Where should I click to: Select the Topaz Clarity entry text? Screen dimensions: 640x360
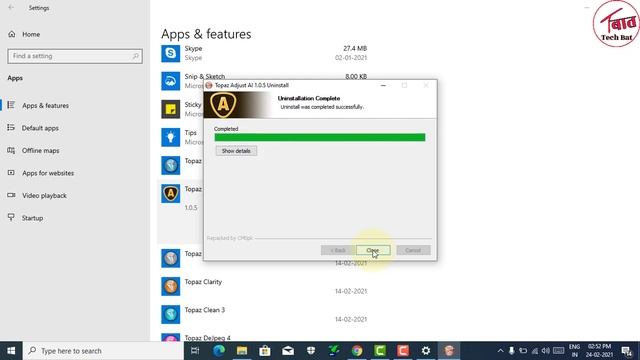click(203, 282)
